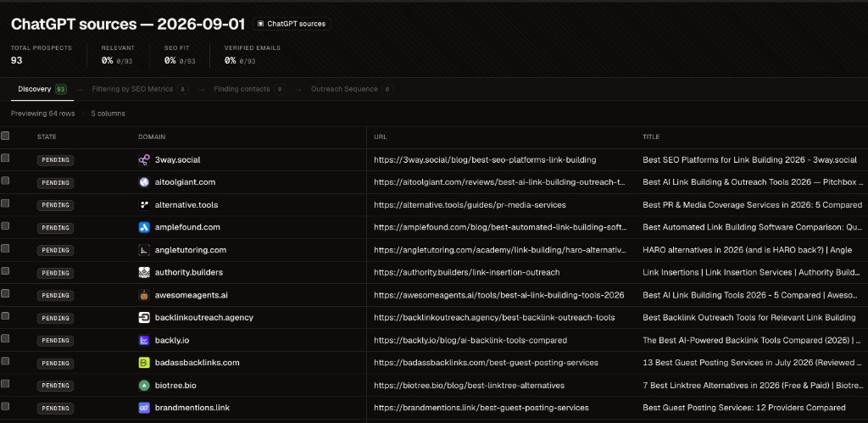The image size is (868, 423).
Task: Select the amplefound.com domain name
Action: click(x=187, y=227)
